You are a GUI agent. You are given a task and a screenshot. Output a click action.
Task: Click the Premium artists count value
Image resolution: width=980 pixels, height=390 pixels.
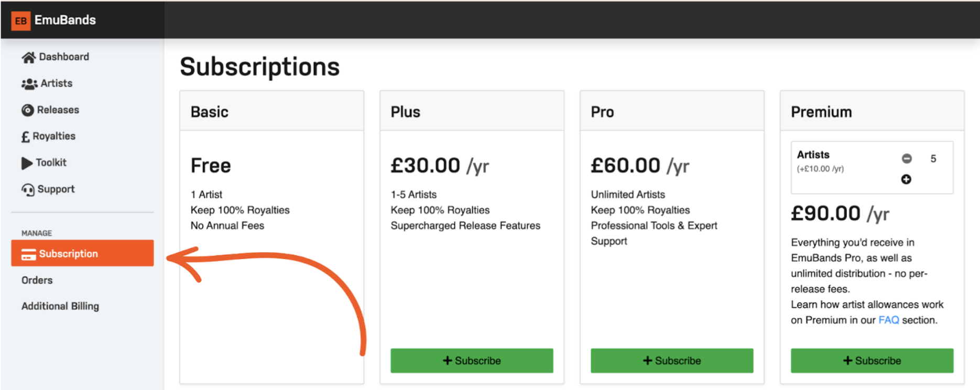(x=933, y=158)
